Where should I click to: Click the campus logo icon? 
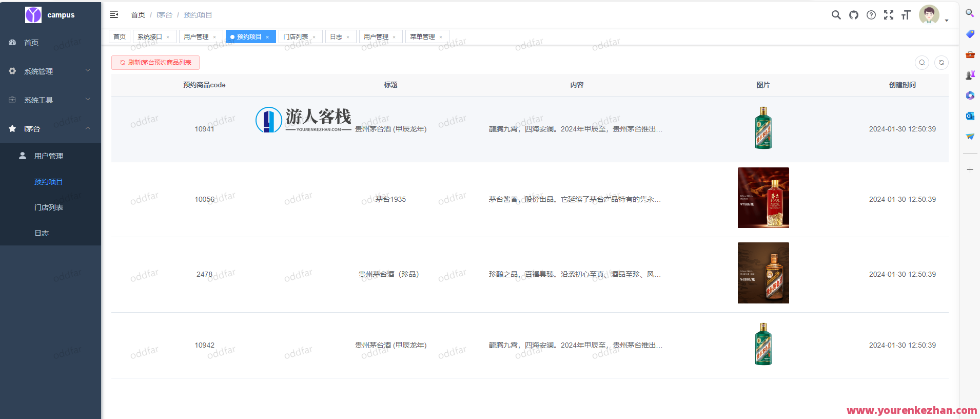coord(33,15)
